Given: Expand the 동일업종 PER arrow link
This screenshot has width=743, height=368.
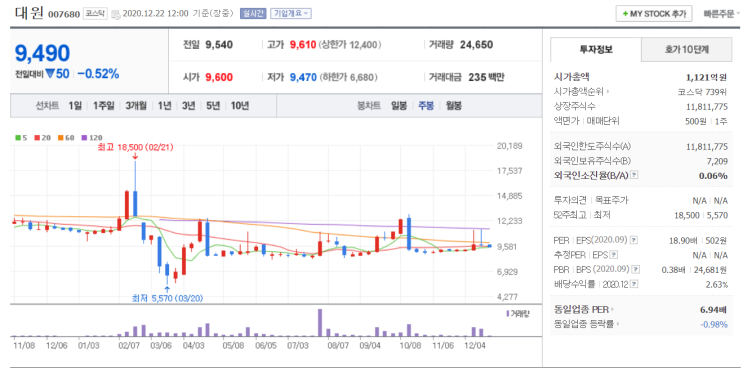Looking at the screenshot, I should tap(583, 310).
